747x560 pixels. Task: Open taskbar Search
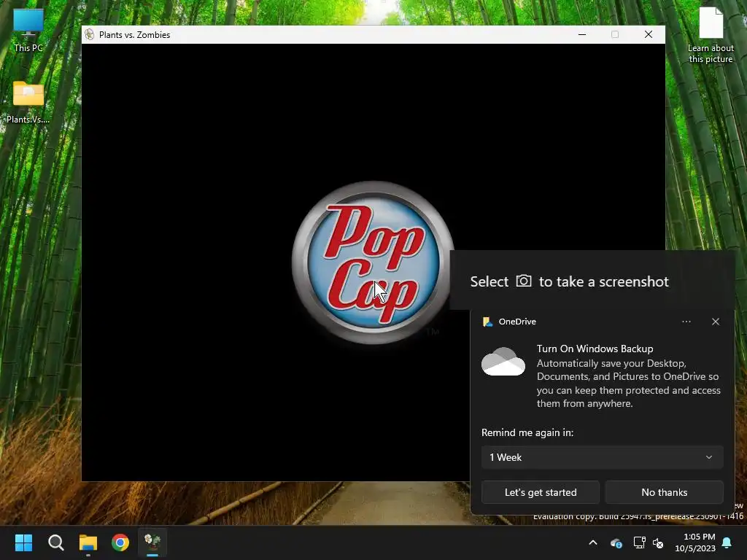coord(55,542)
